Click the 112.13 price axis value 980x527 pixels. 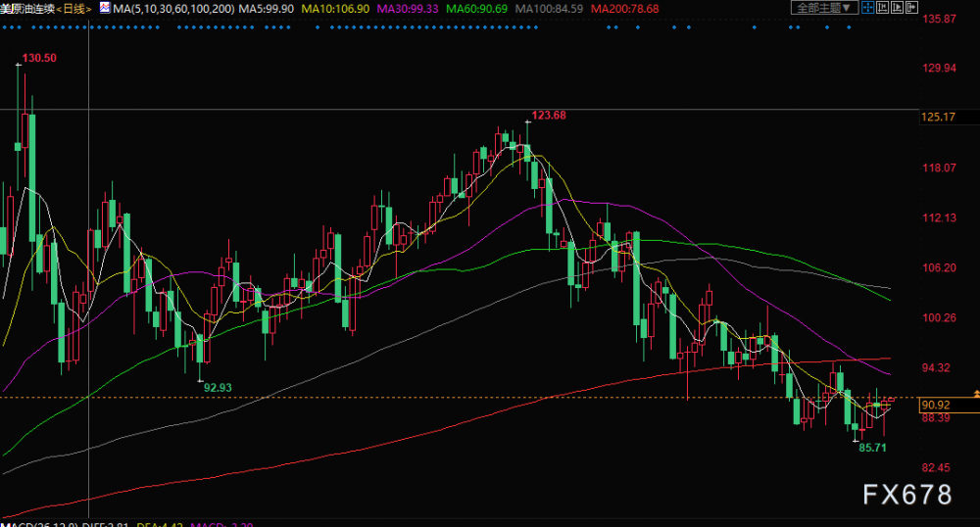click(940, 217)
